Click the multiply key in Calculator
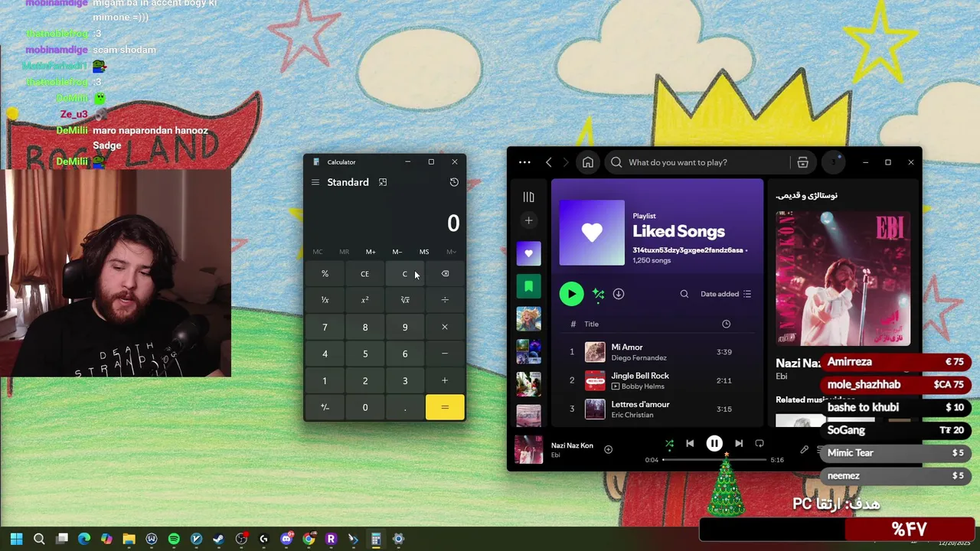The height and width of the screenshot is (551, 980). 445,327
